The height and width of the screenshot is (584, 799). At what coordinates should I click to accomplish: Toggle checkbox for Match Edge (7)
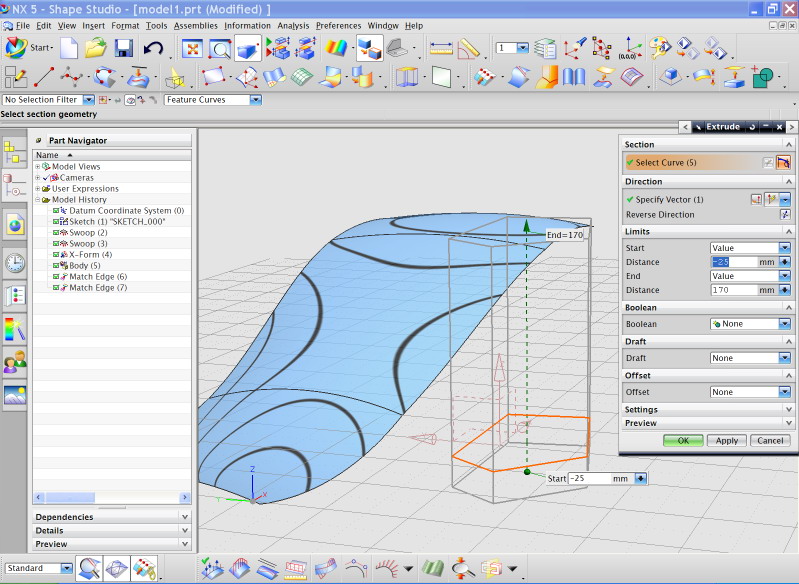57,288
